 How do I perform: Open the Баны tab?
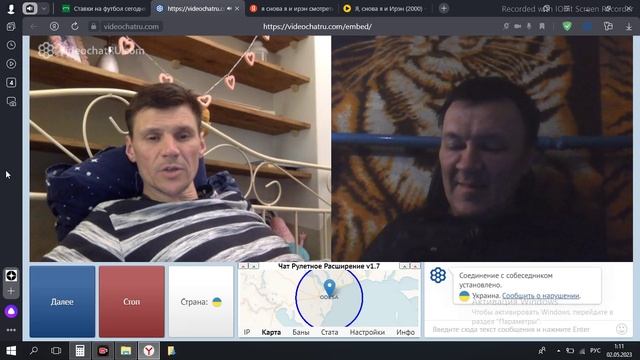tap(301, 332)
